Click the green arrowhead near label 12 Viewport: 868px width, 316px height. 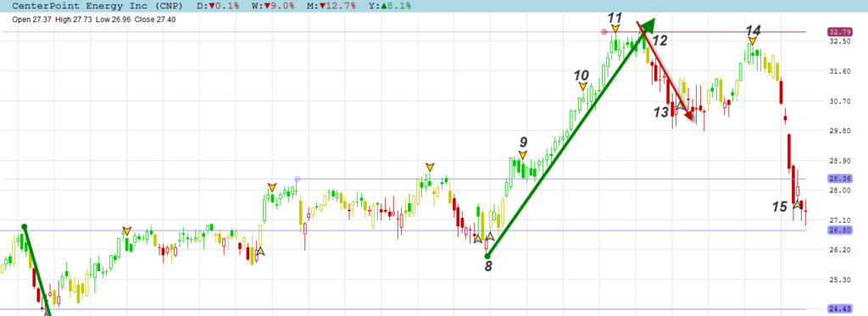[648, 25]
